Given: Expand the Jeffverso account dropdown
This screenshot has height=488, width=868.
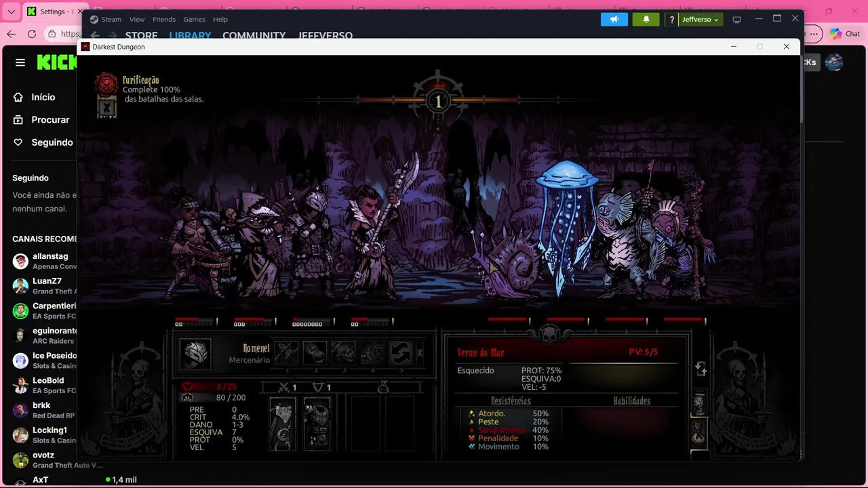Looking at the screenshot, I should pyautogui.click(x=700, y=20).
